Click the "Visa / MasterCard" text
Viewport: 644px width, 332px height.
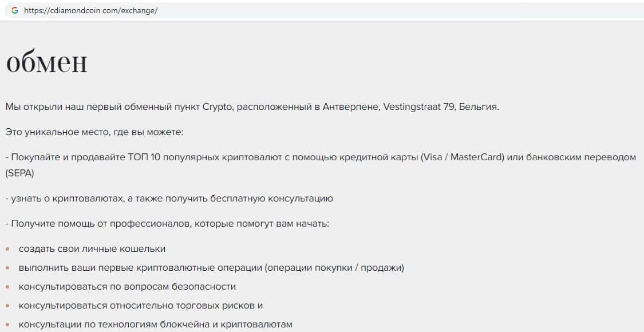[463, 157]
